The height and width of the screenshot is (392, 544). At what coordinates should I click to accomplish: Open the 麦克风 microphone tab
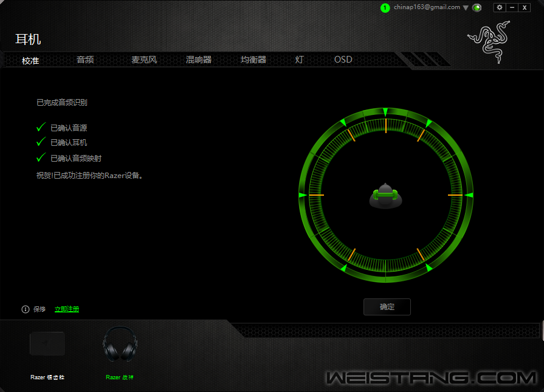(x=144, y=60)
